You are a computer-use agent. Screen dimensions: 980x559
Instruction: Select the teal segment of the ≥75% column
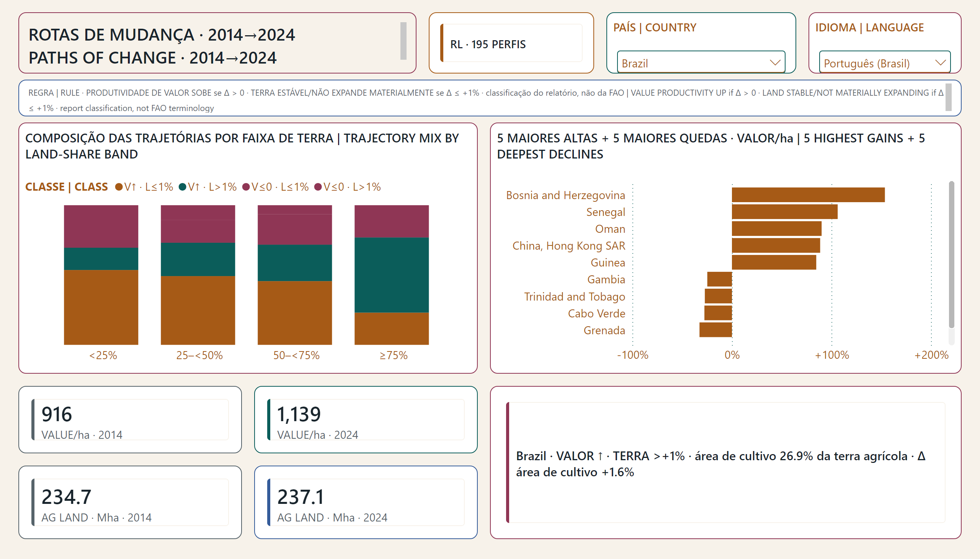pos(392,275)
